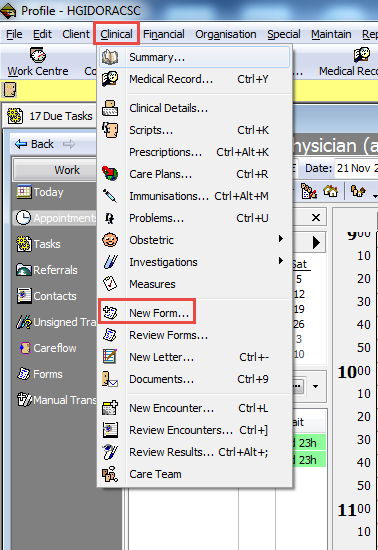This screenshot has height=550, width=378.
Task: Select Care Plans menu item
Action: tap(194, 174)
